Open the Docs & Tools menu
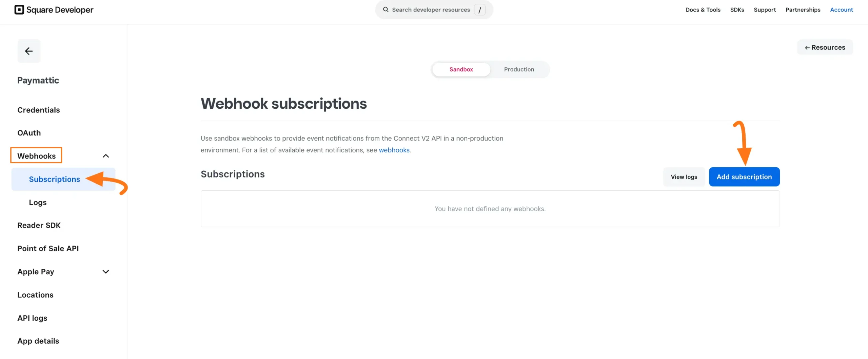 [x=703, y=9]
